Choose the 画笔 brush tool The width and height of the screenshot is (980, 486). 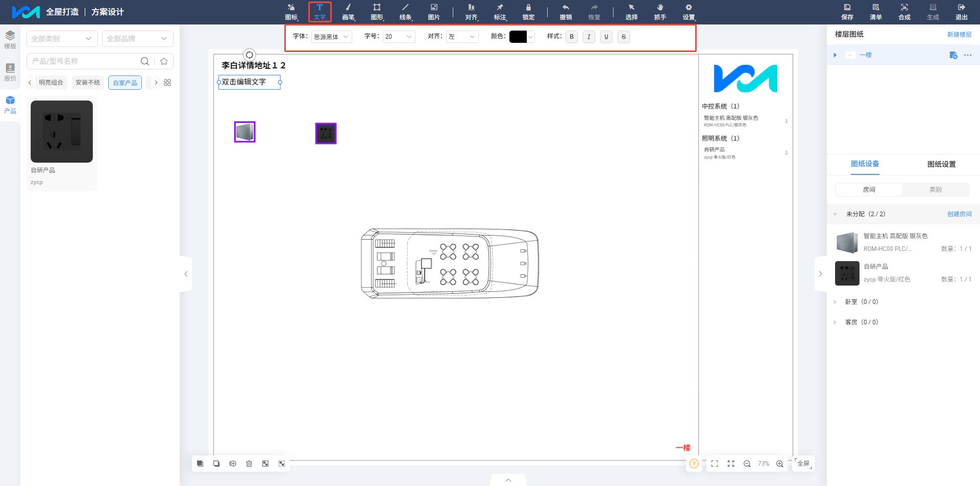348,12
